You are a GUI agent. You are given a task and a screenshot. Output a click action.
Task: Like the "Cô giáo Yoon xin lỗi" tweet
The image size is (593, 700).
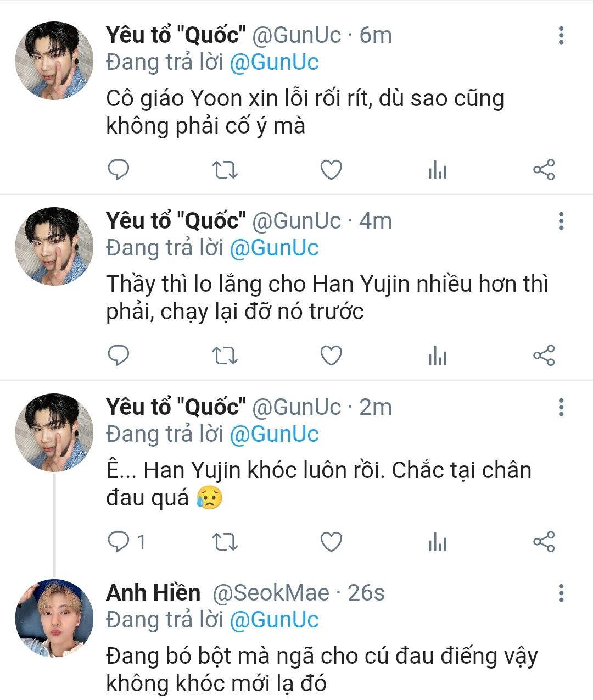click(x=331, y=170)
